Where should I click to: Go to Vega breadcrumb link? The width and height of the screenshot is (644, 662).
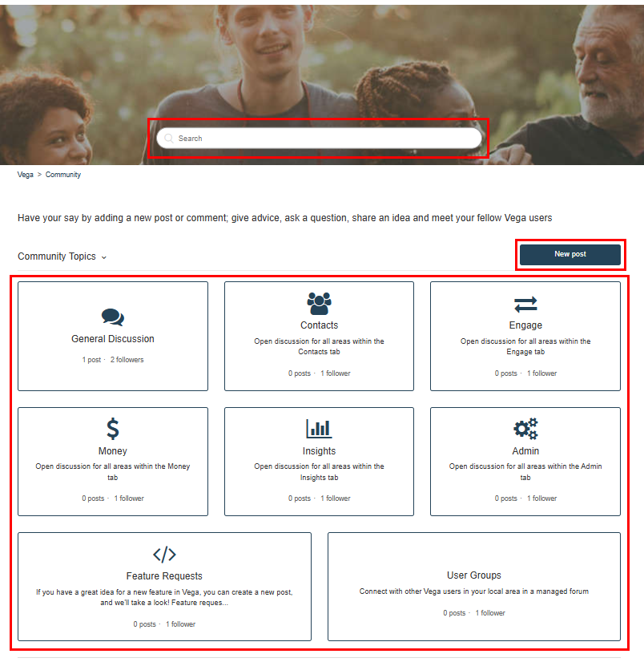pos(26,175)
